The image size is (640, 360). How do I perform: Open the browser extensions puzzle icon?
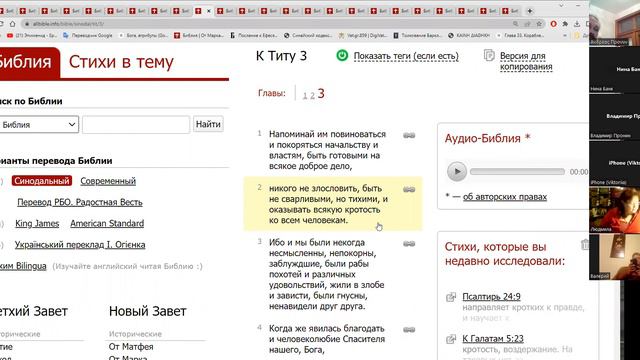point(565,24)
